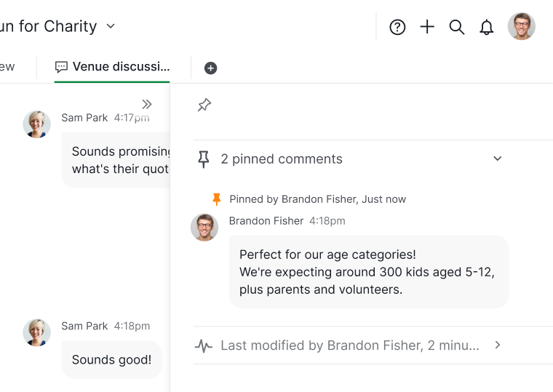Image resolution: width=553 pixels, height=392 pixels.
Task: Select the pinned comment about age categories
Action: point(368,272)
